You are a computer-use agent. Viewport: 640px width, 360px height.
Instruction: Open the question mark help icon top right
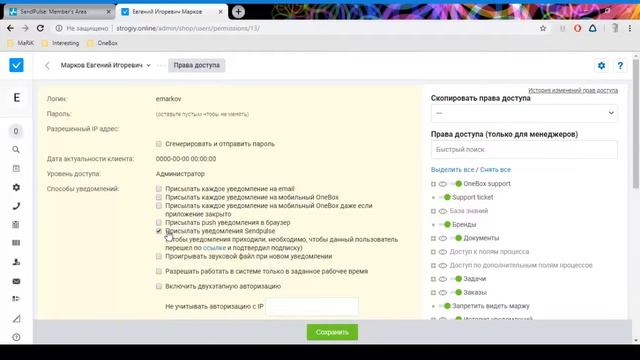point(620,65)
